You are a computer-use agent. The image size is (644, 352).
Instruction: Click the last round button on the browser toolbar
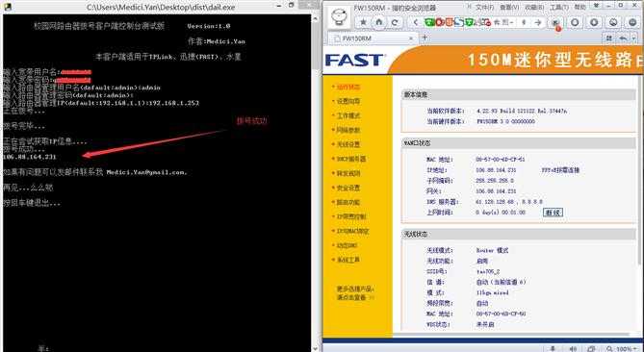tap(632, 22)
